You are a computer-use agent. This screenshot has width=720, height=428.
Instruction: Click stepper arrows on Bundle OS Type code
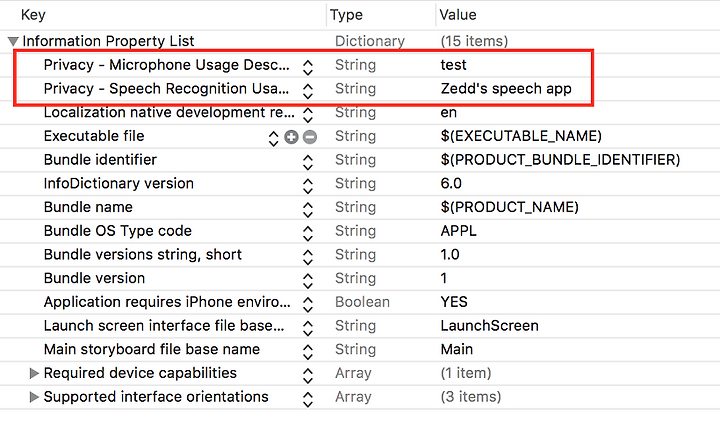pyautogui.click(x=308, y=233)
